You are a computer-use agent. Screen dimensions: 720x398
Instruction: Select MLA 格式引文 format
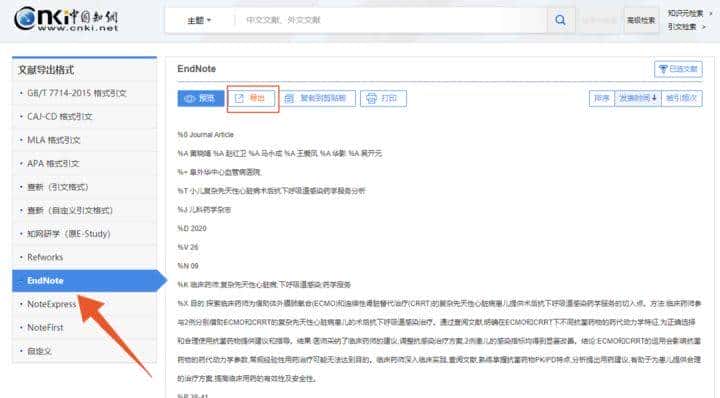click(84, 140)
